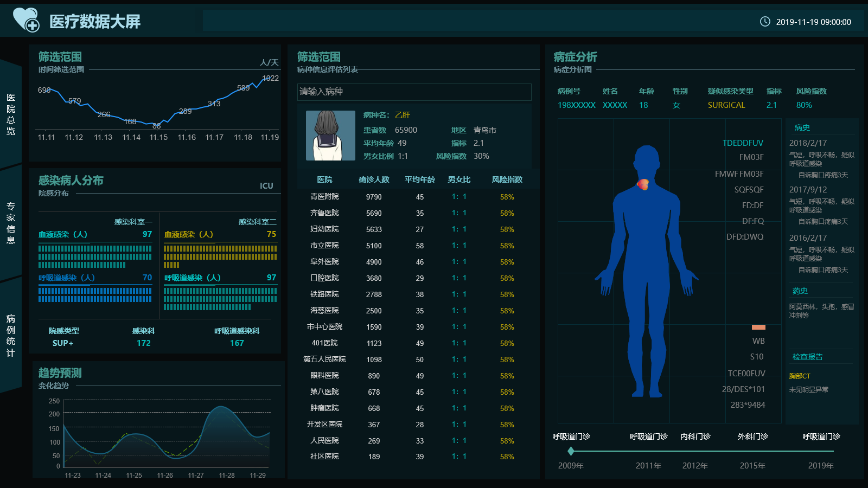Click the patient avatar illustration
Viewport: 868px width, 488px height.
tap(330, 136)
